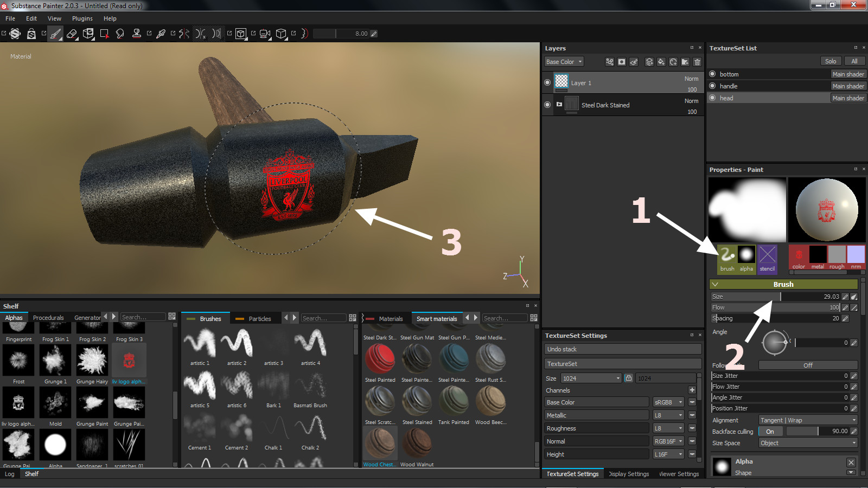This screenshot has height=488, width=868.
Task: Click the add fill layer icon
Action: (x=661, y=62)
